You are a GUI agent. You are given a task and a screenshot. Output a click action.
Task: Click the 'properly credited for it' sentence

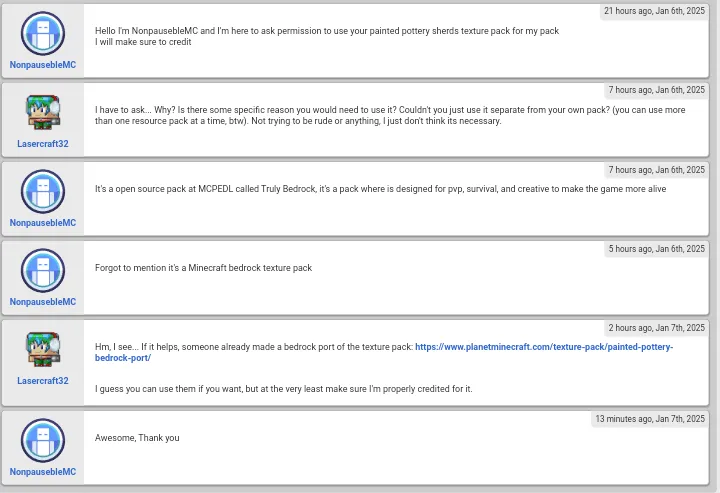click(x=284, y=389)
